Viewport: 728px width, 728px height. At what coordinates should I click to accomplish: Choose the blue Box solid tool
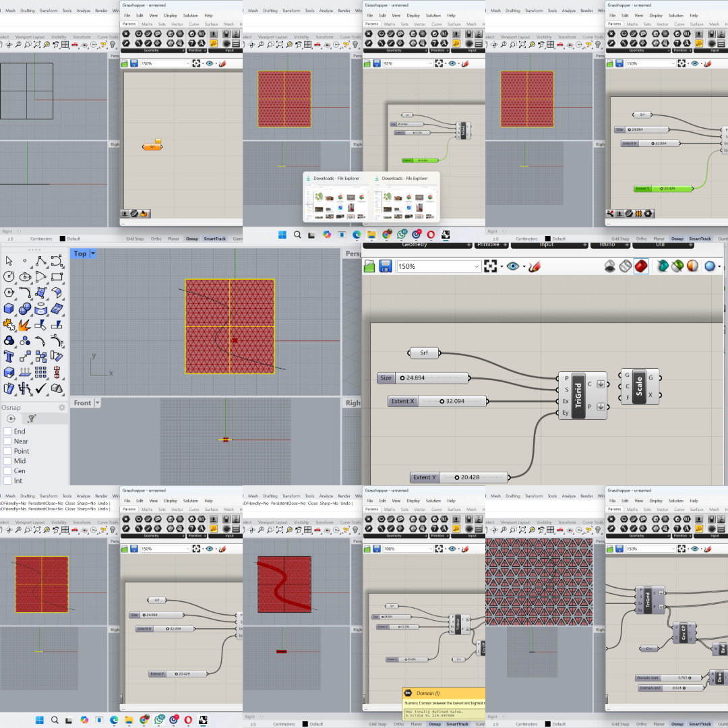[9, 308]
